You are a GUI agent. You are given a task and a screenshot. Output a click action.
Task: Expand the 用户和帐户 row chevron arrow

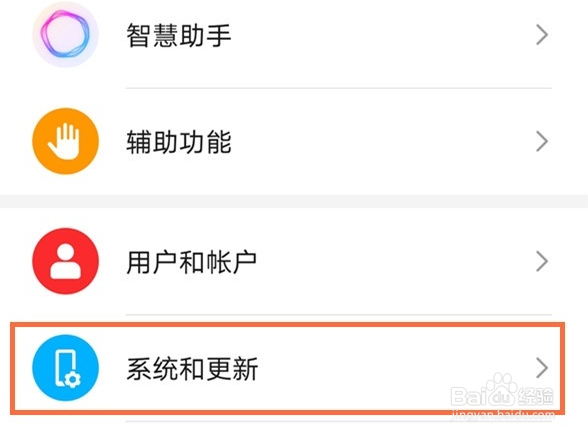(542, 261)
